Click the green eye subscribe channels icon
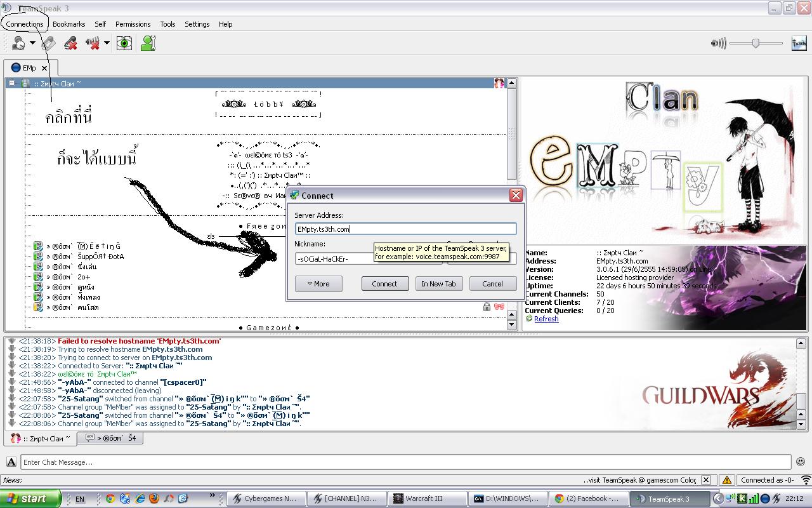The height and width of the screenshot is (508, 812). point(124,43)
